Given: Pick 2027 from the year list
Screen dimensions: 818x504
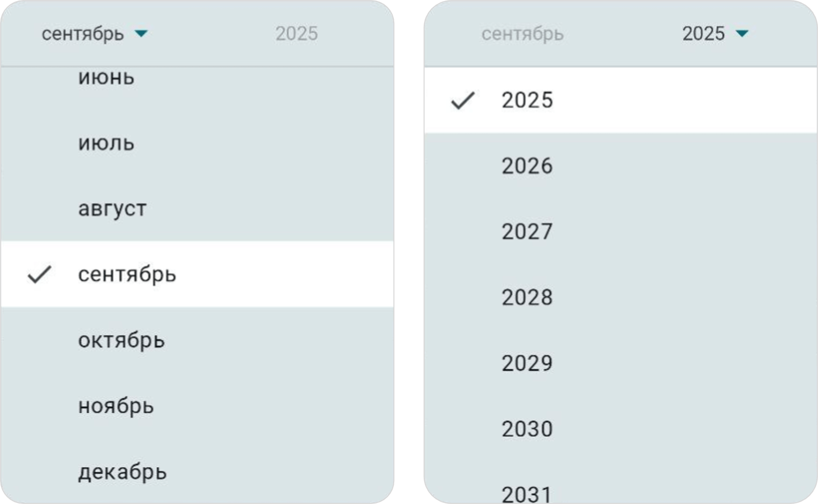Looking at the screenshot, I should [x=527, y=232].
